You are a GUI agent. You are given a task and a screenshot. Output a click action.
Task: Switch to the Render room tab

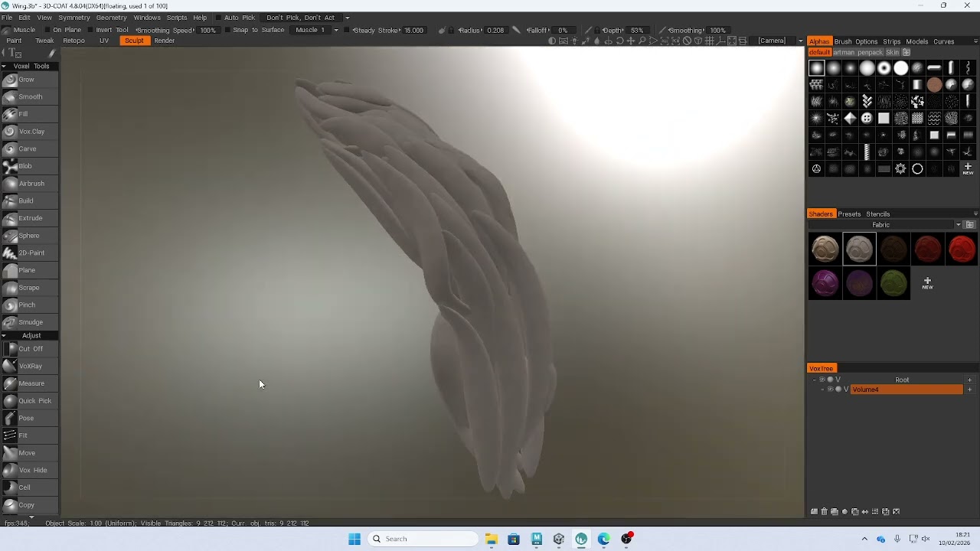coord(165,41)
